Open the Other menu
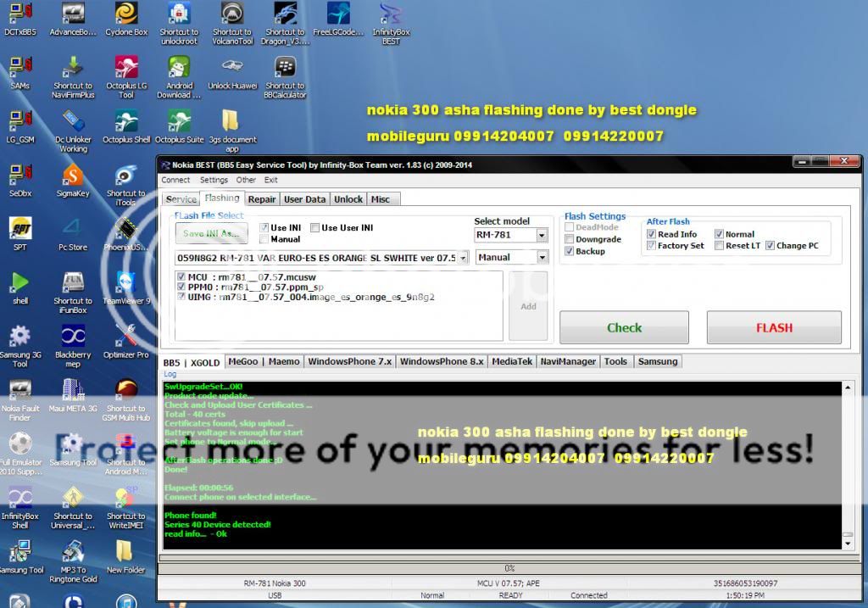 [246, 180]
